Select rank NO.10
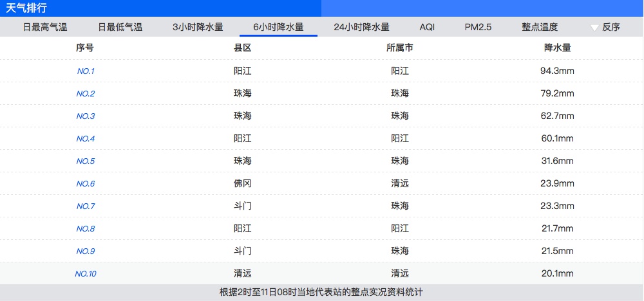This screenshot has height=301, width=644. tap(86, 274)
